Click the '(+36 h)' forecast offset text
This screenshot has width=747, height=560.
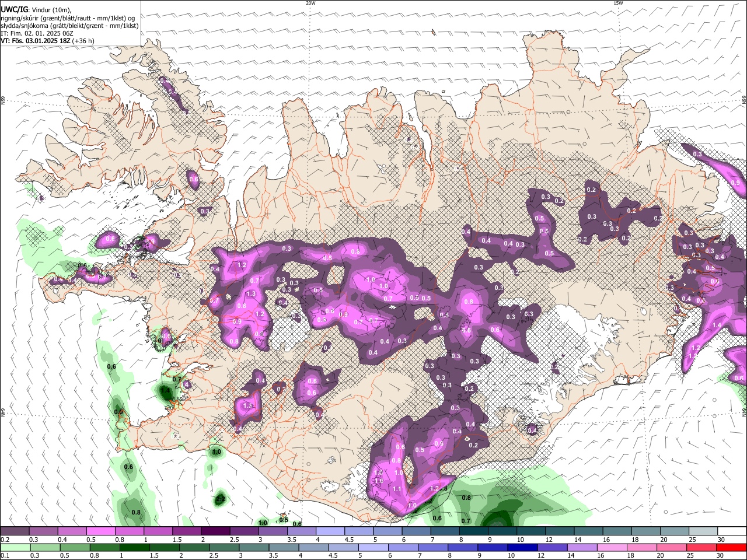(x=83, y=41)
